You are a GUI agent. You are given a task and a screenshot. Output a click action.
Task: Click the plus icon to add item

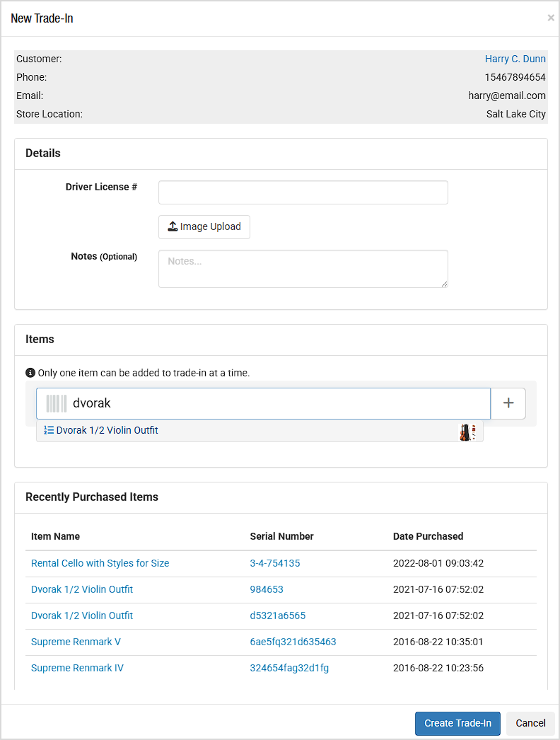[508, 403]
